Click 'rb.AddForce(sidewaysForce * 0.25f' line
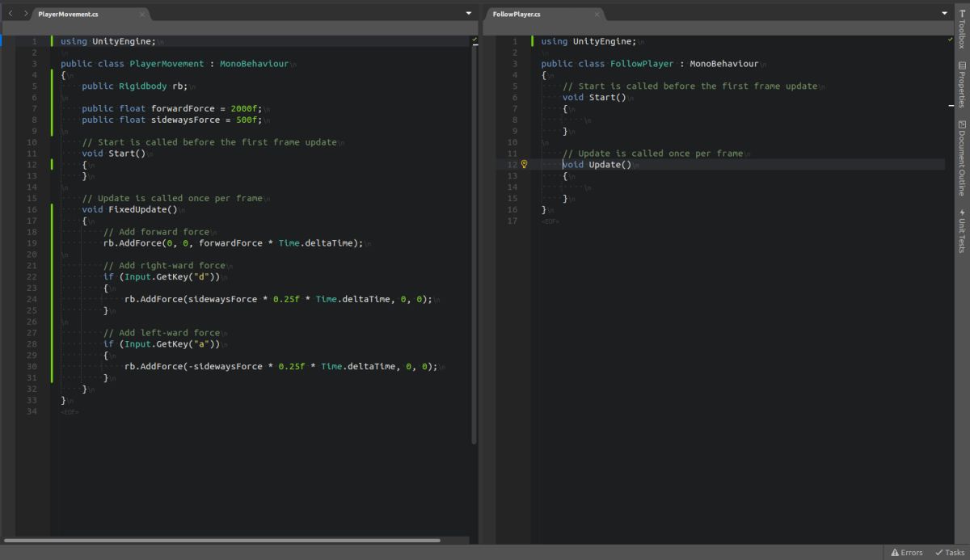 coord(278,299)
